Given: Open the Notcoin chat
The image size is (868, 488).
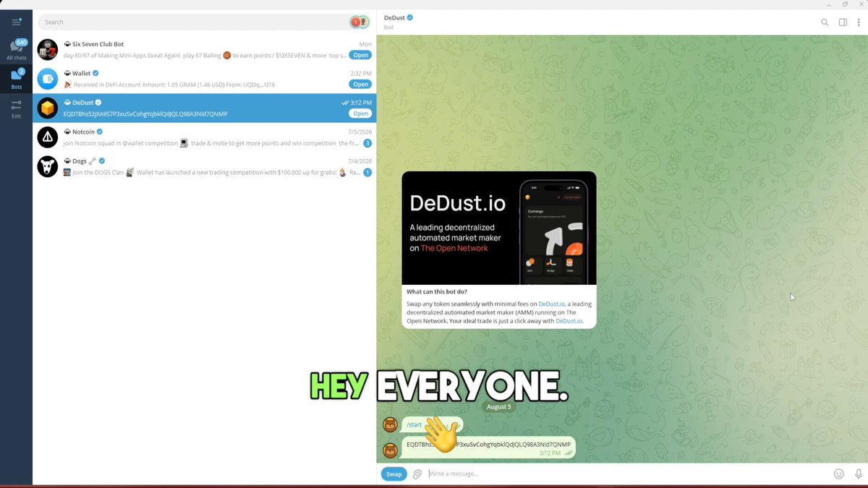Looking at the screenshot, I should [205, 137].
